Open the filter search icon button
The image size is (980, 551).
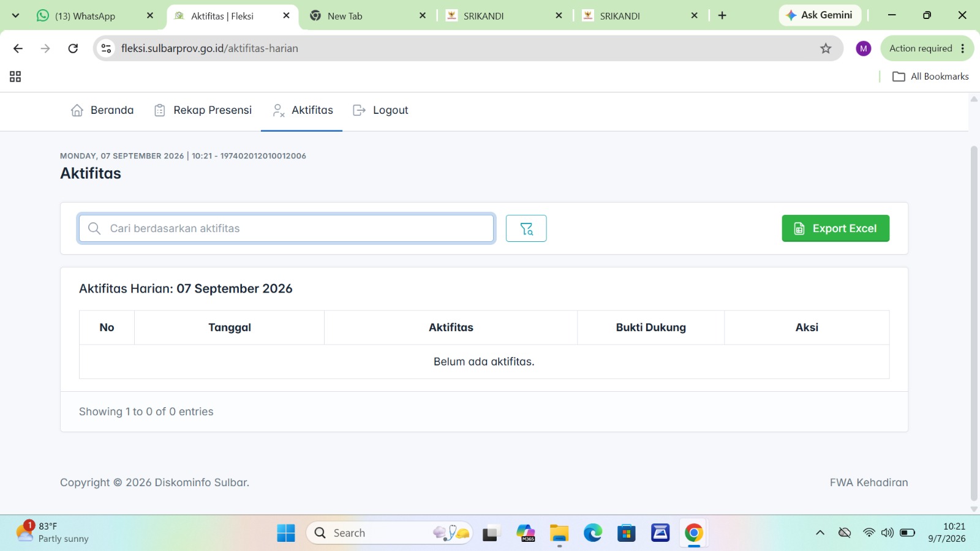526,228
